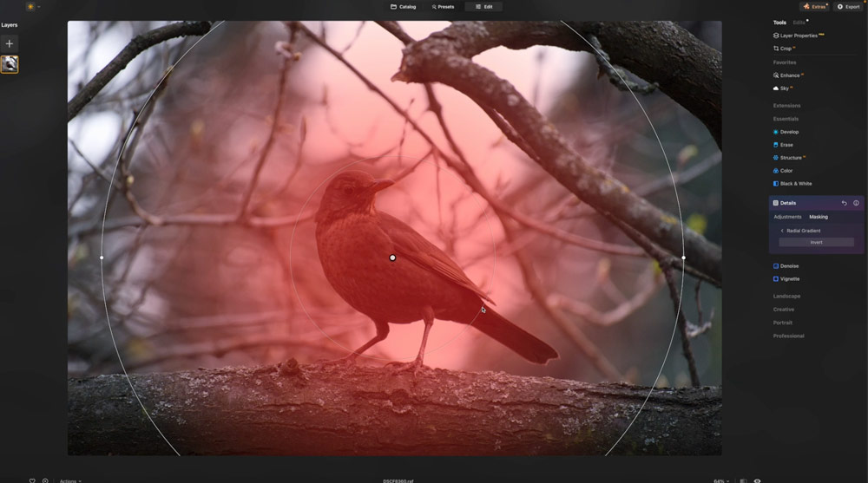Expand the Portrait tool section
The image size is (868, 483).
pyautogui.click(x=783, y=323)
